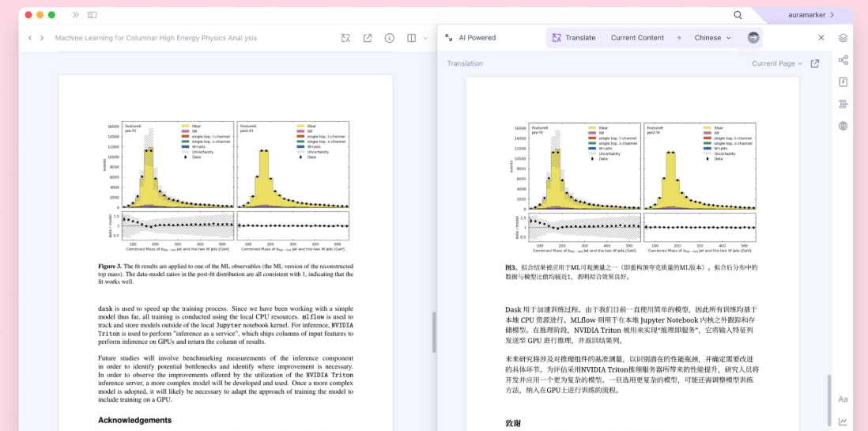The width and height of the screenshot is (868, 431).
Task: Open the Chinese language dropdown
Action: (713, 38)
